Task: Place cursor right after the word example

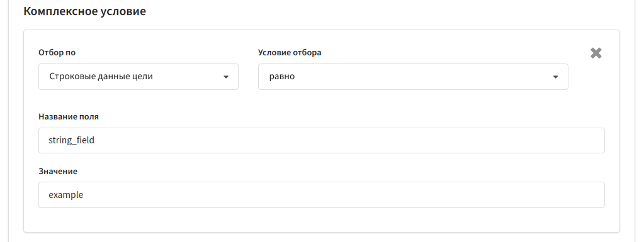Action: 84,195
